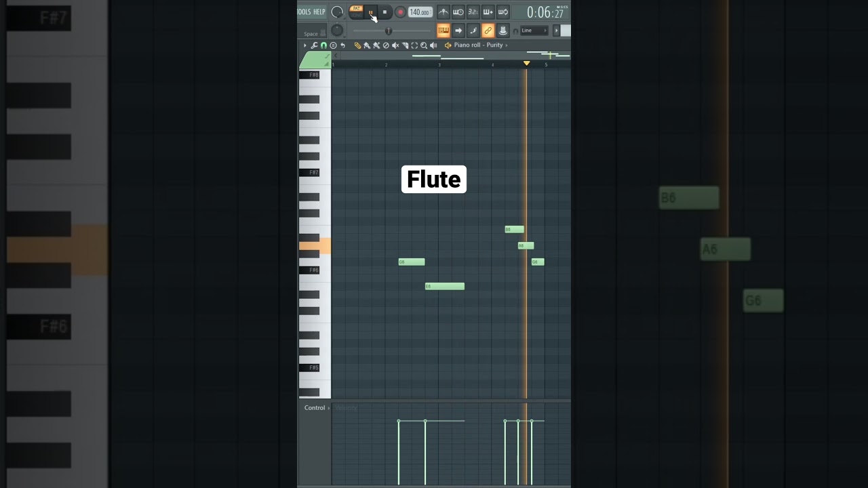Viewport: 868px width, 488px height.
Task: Click the multilink to controllers icon
Action: click(503, 30)
